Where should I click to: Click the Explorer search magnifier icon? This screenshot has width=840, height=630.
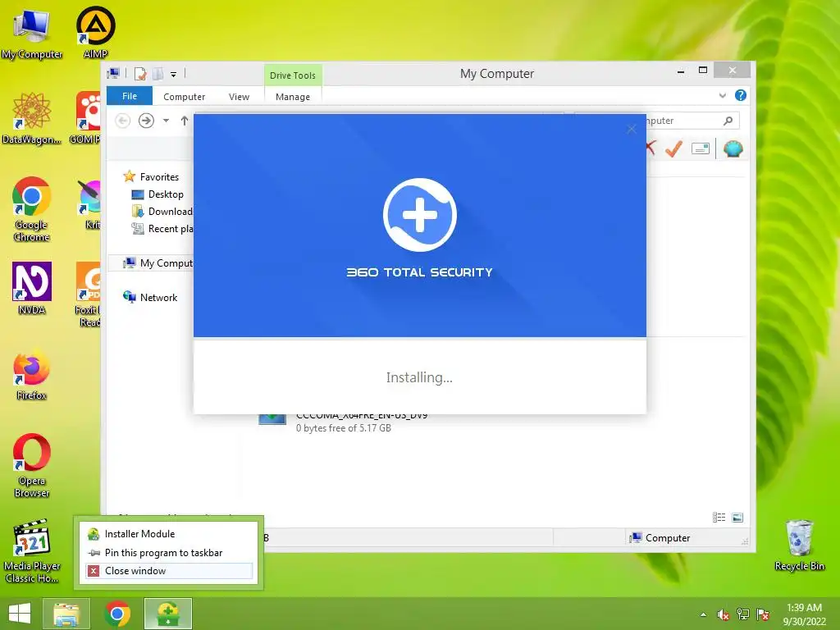728,121
